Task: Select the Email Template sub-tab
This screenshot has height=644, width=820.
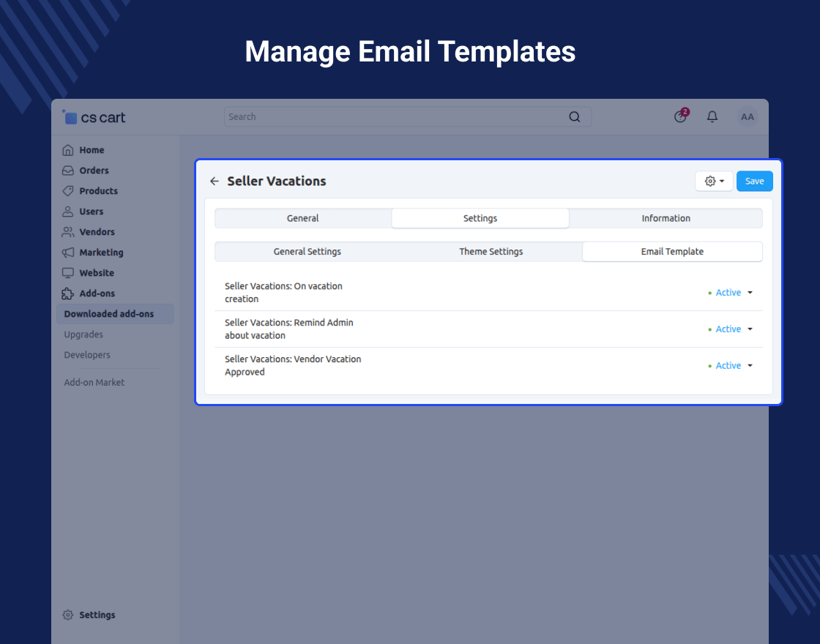Action: (673, 252)
